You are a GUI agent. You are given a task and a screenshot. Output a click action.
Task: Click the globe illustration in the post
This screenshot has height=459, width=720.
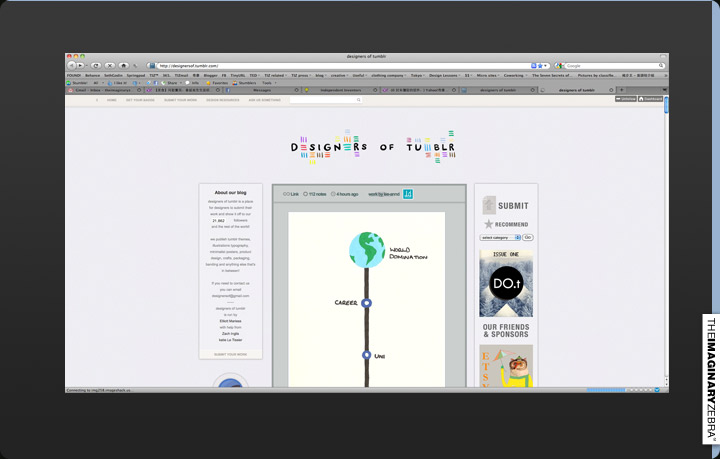(x=367, y=249)
